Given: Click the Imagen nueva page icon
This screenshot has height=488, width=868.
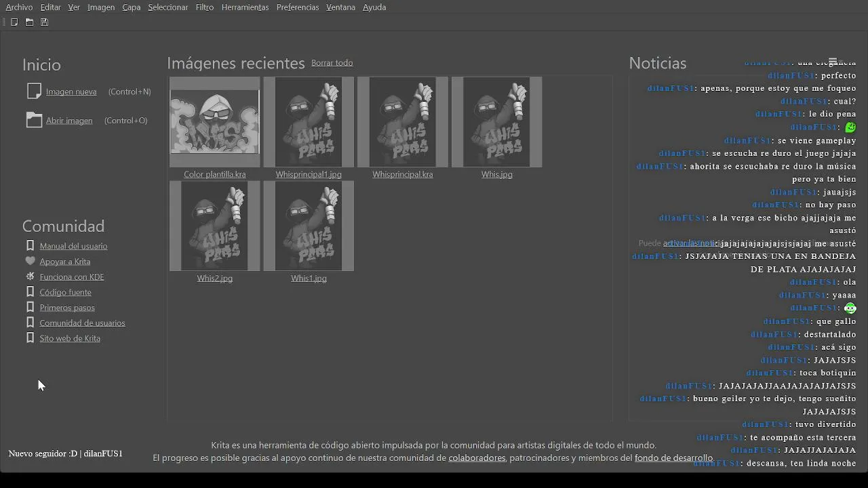Looking at the screenshot, I should [34, 91].
